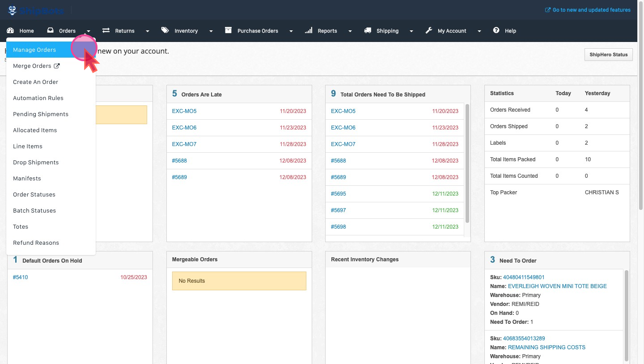Screen dimensions: 644x364
Task: Open Allocated Items menu item
Action: (51, 130)
